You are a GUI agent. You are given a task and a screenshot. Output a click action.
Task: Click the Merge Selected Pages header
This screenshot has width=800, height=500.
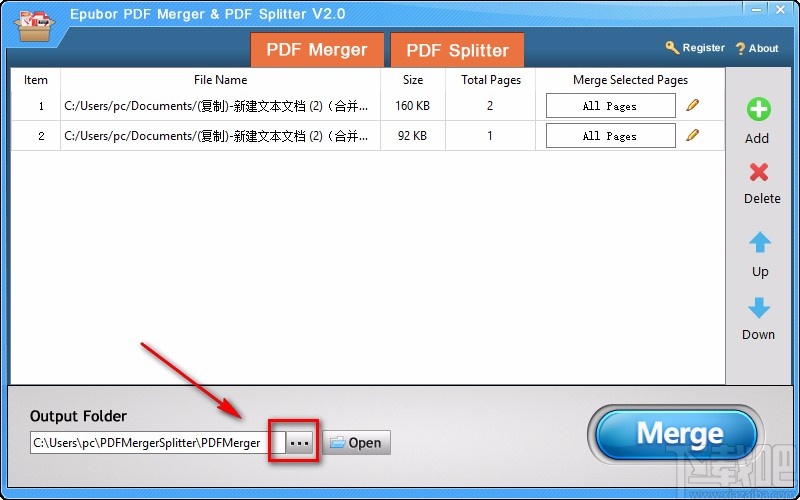click(630, 80)
